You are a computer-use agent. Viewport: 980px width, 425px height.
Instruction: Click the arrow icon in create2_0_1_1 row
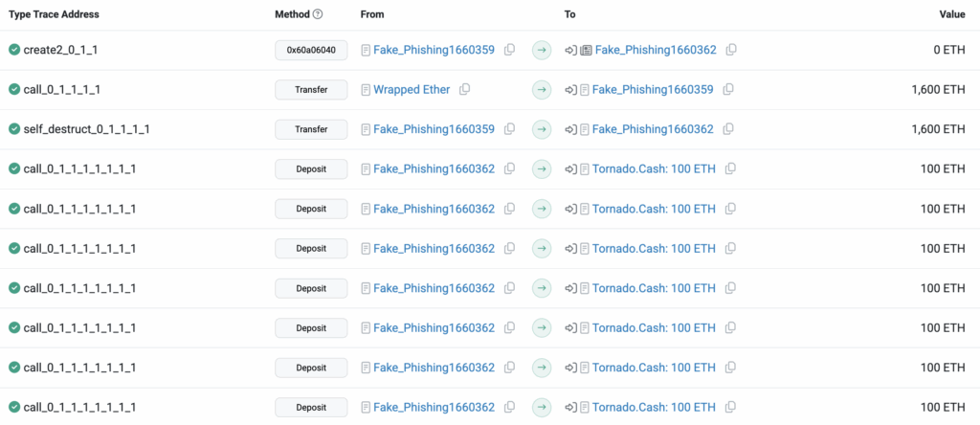tap(542, 50)
